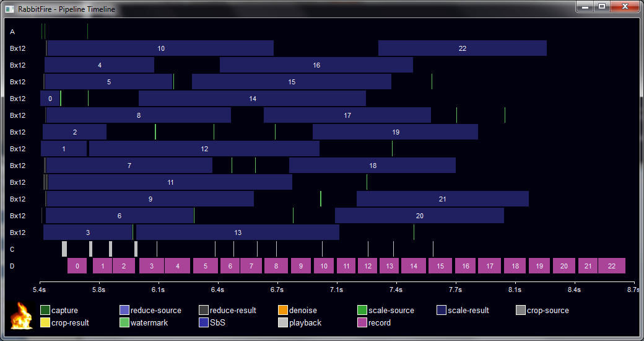This screenshot has height=341, width=644.
Task: Select scale-result block 21
Action: [x=442, y=199]
